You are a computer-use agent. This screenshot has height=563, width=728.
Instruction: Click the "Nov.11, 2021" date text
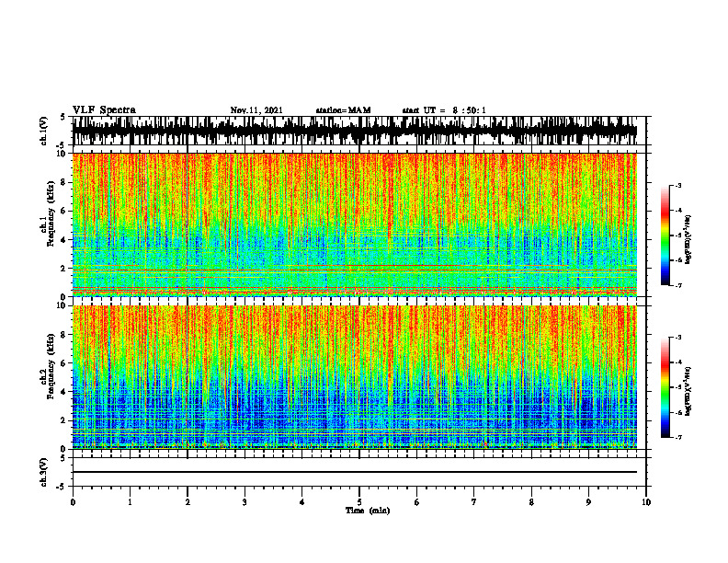pos(256,110)
